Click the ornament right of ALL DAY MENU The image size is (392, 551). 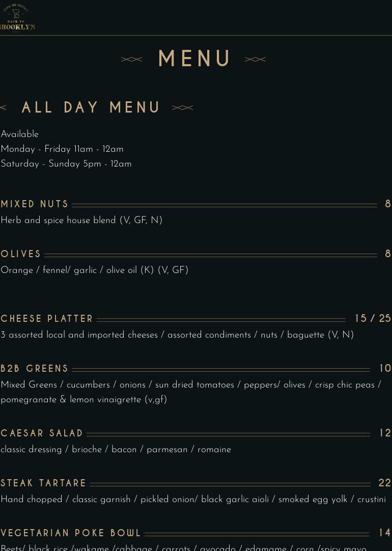(183, 108)
